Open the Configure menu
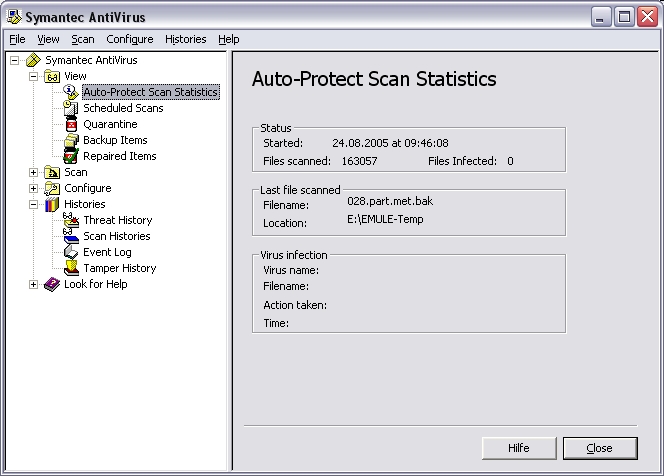This screenshot has height=476, width=664. (130, 39)
